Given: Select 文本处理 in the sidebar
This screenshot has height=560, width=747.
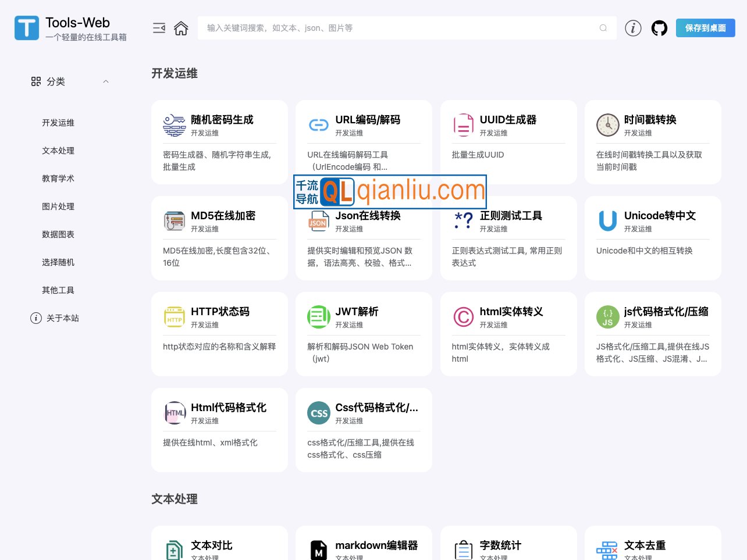Looking at the screenshot, I should pos(58,151).
